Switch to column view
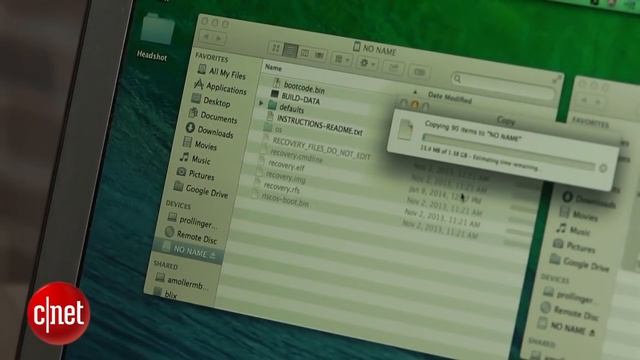 click(x=304, y=53)
